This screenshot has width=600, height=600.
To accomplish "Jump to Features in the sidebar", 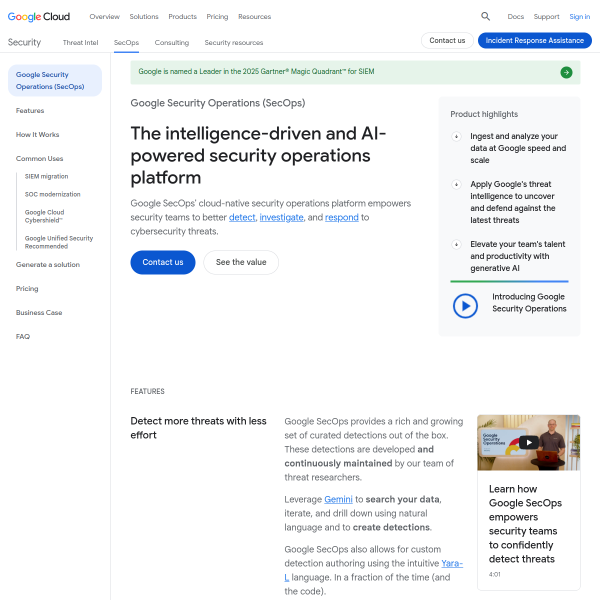I will coord(30,111).
